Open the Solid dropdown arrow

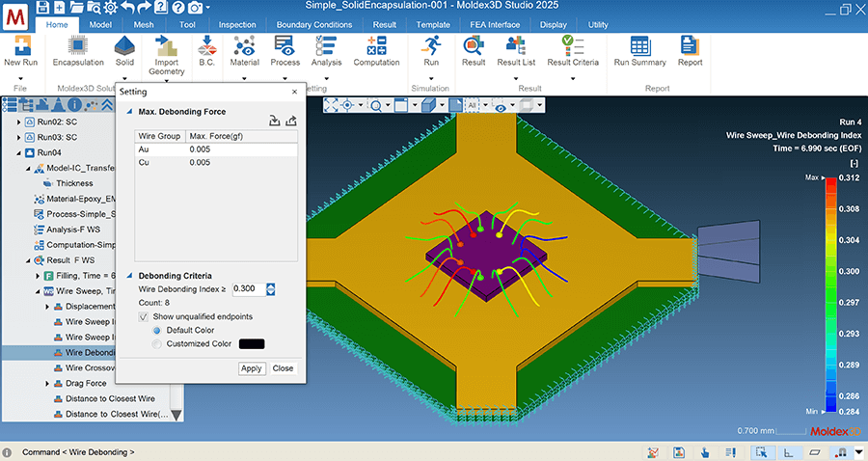(x=124, y=78)
